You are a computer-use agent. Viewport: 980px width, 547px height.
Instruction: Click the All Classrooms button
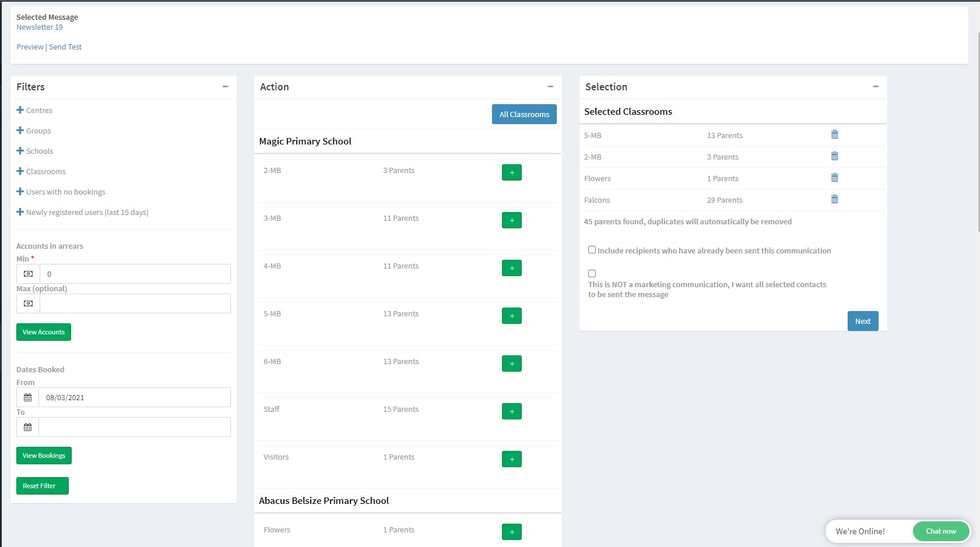tap(524, 114)
